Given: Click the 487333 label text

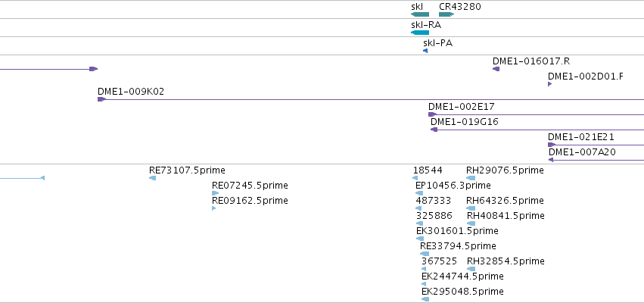Looking at the screenshot, I should [434, 201].
